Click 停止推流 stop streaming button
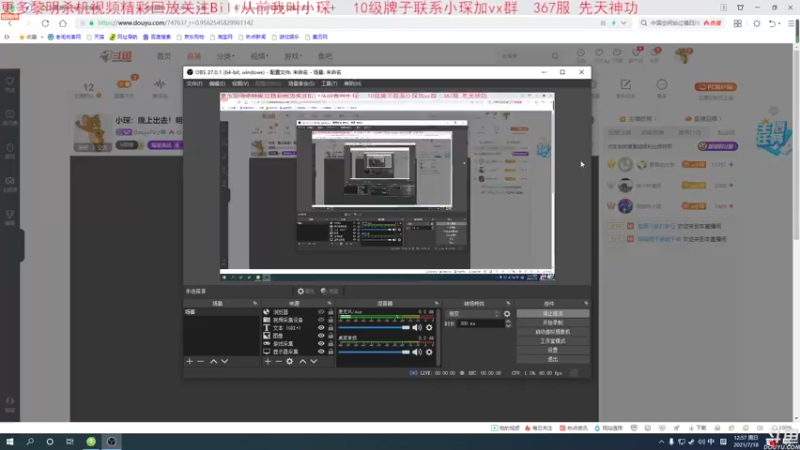Image resolution: width=800 pixels, height=450 pixels. pos(553,314)
